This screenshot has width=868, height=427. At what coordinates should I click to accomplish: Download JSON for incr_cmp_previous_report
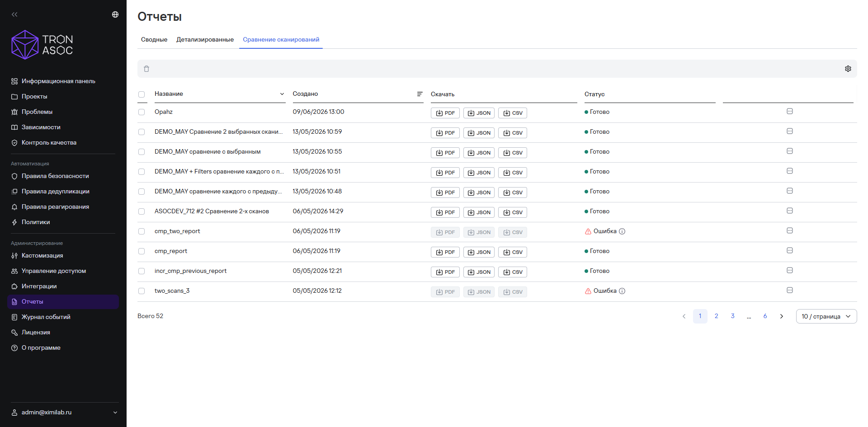479,272
